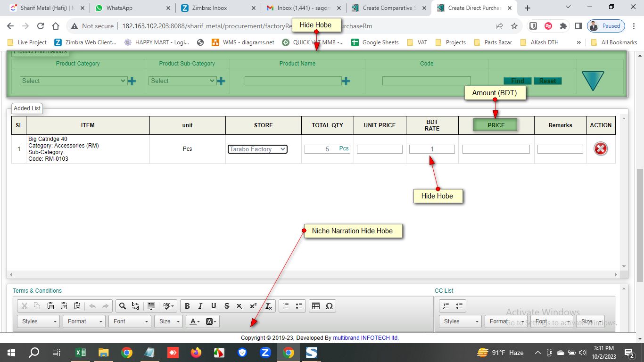The width and height of the screenshot is (644, 362).
Task: Open File Explorer from the taskbar
Action: (104, 353)
